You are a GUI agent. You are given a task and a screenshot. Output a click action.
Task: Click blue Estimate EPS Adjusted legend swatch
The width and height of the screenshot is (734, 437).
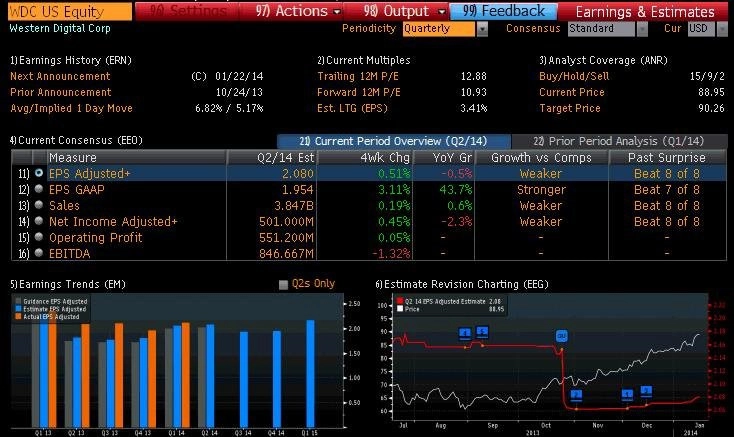(x=18, y=309)
